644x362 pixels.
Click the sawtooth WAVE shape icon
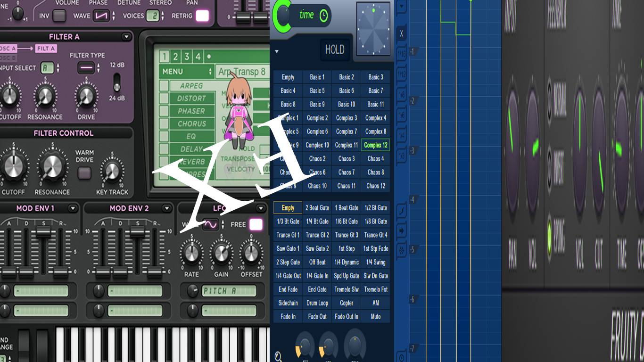click(x=101, y=16)
